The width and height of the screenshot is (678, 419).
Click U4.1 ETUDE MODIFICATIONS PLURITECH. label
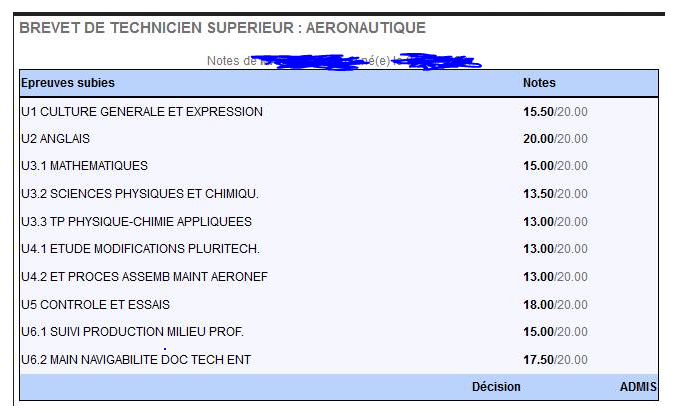[140, 249]
